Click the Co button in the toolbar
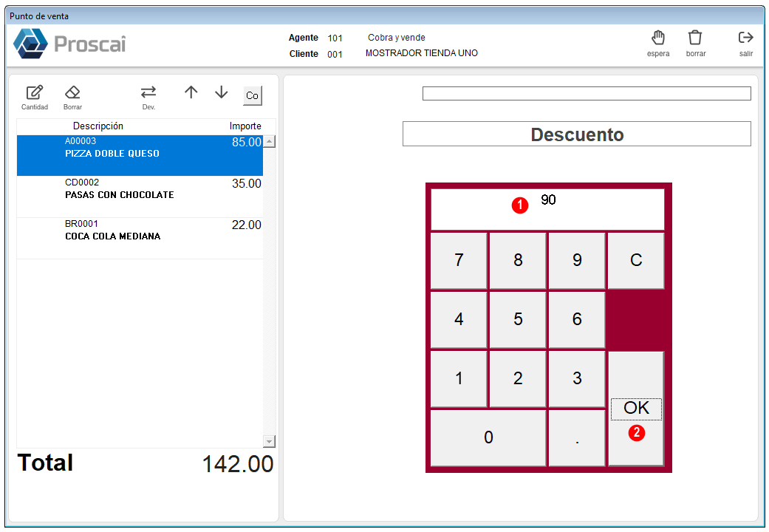The width and height of the screenshot is (769, 532). (253, 95)
